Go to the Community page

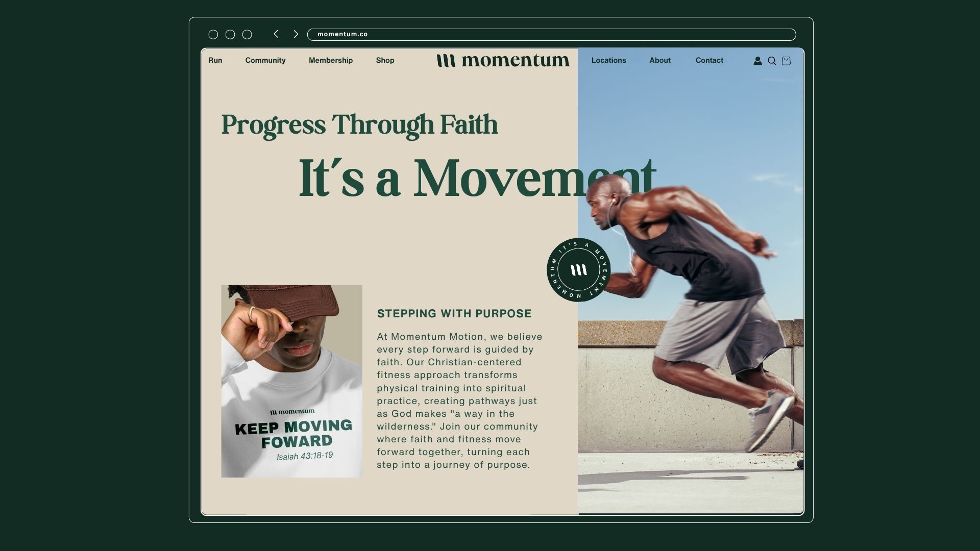pyautogui.click(x=265, y=60)
